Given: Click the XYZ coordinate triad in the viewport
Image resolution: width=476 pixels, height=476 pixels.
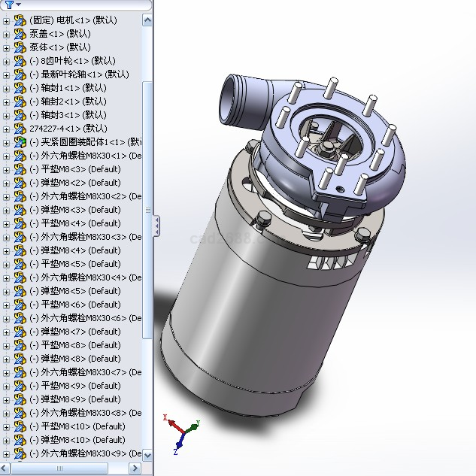Looking at the screenshot, I should pos(180,432).
